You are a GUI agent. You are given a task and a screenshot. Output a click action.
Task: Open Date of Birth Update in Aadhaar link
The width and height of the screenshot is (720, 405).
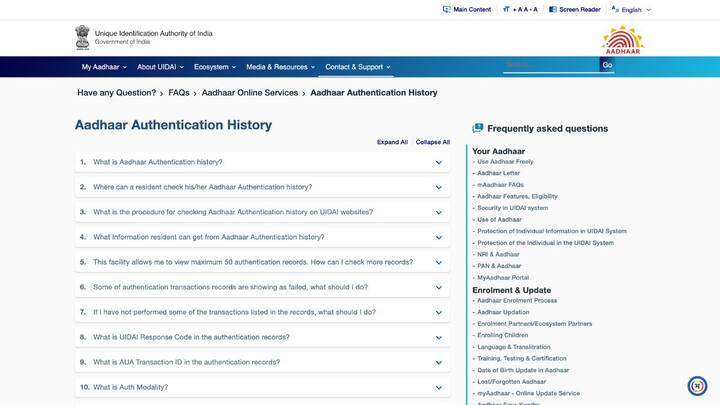pos(523,370)
